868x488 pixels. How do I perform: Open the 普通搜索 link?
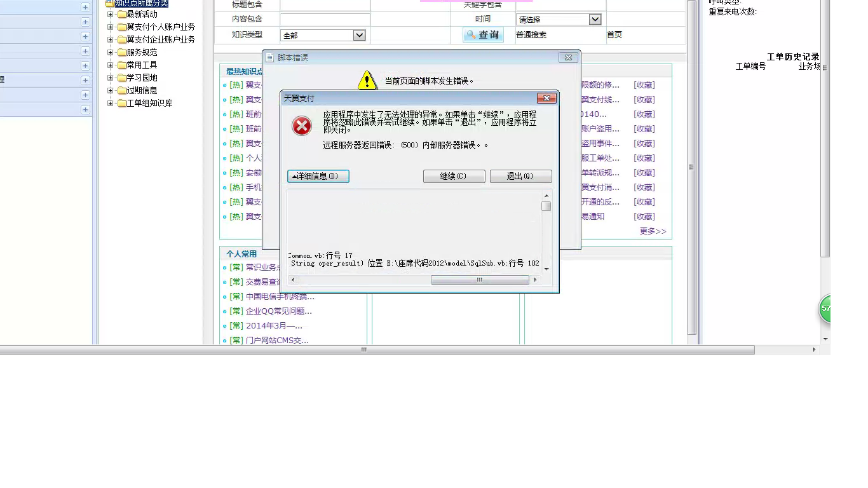(x=531, y=35)
